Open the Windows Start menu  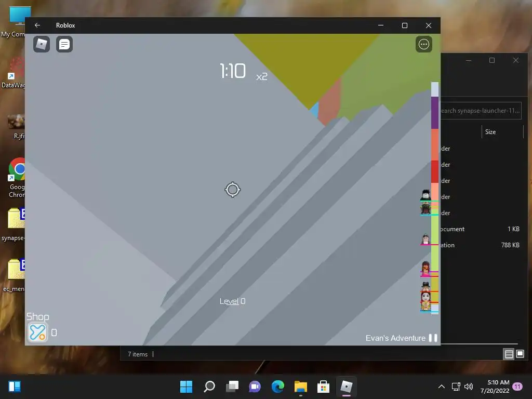186,387
